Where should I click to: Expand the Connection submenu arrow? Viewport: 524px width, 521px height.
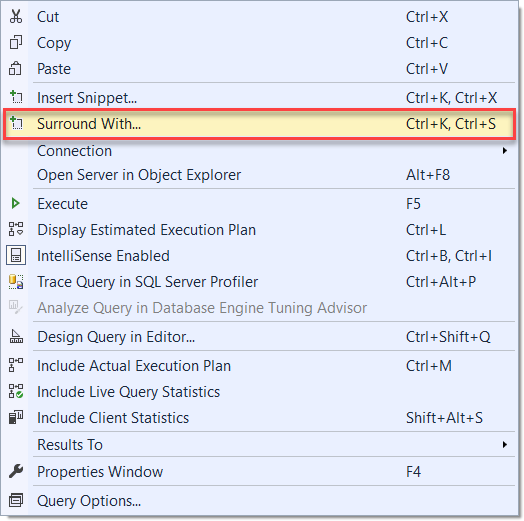point(505,151)
